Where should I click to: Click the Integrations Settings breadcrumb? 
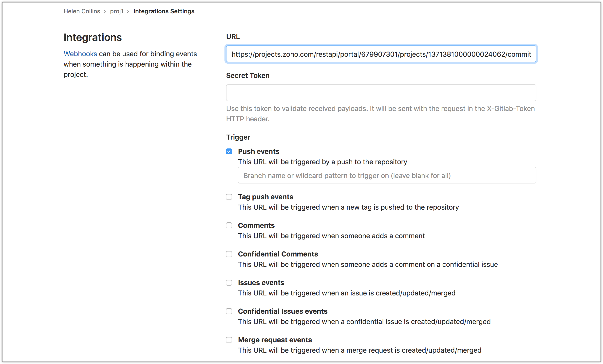pyautogui.click(x=164, y=11)
